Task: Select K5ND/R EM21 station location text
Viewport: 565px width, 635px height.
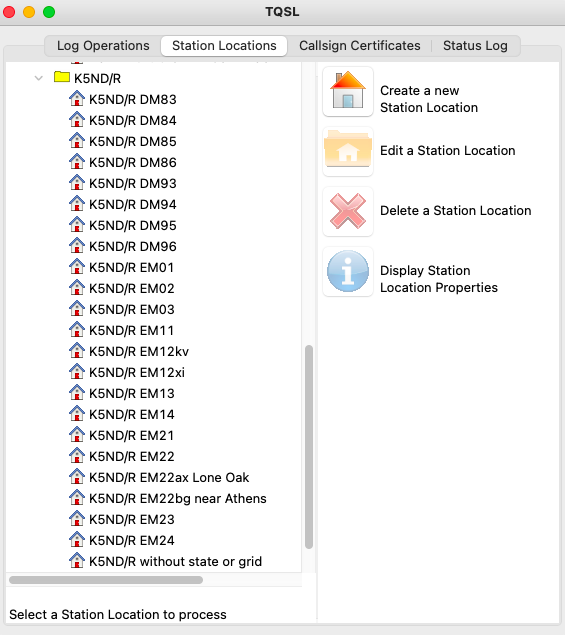Action: pos(131,437)
